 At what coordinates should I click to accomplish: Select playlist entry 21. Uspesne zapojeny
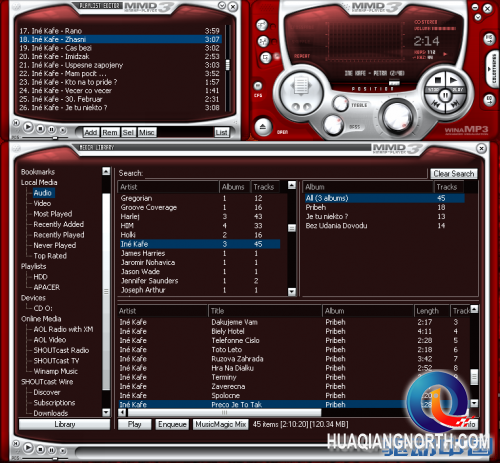coord(120,65)
